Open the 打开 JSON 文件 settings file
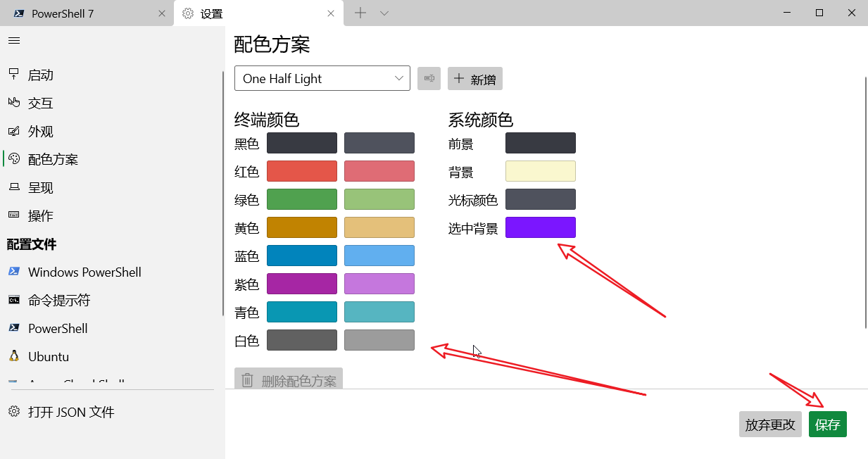Image resolution: width=868 pixels, height=459 pixels. (x=70, y=412)
